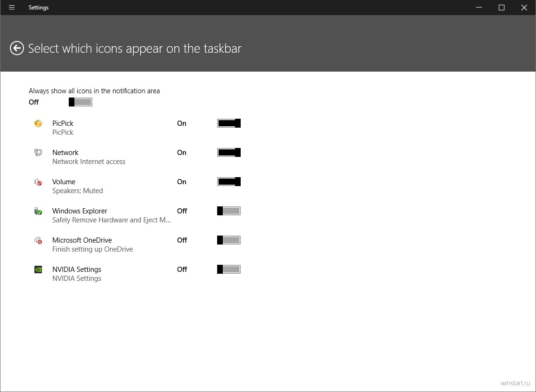
Task: Click the Microsoft OneDrive cloud icon
Action: 38,240
